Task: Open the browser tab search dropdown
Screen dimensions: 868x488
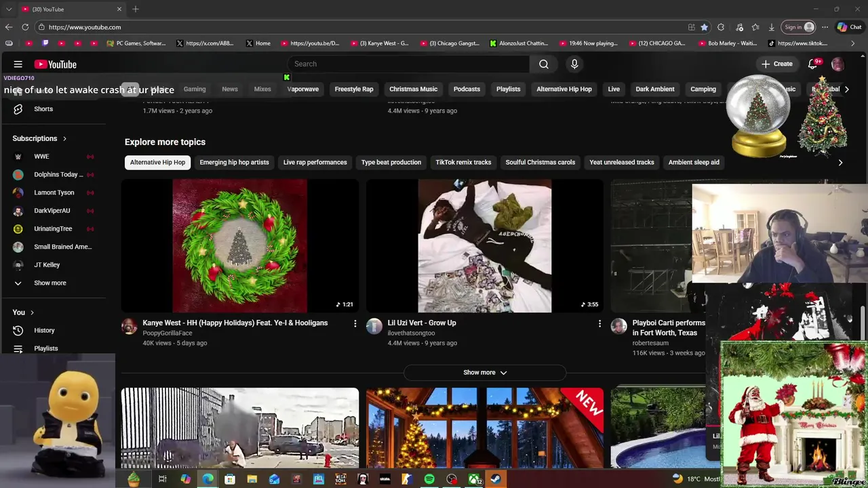Action: click(8, 9)
